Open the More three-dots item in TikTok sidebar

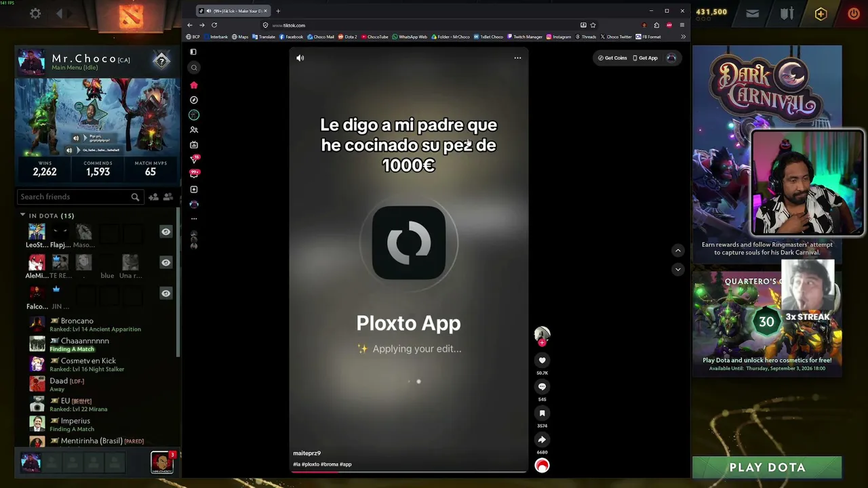[193, 218]
